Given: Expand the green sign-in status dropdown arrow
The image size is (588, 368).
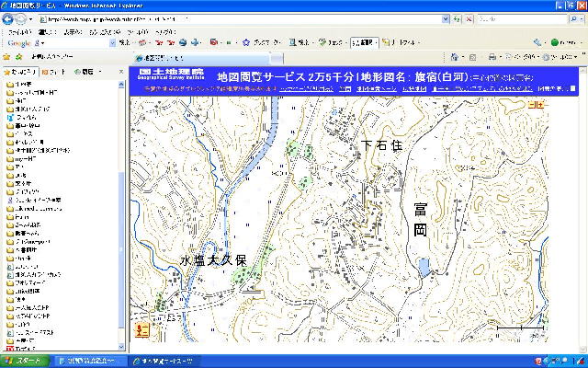Looking at the screenshot, I should tap(580, 43).
